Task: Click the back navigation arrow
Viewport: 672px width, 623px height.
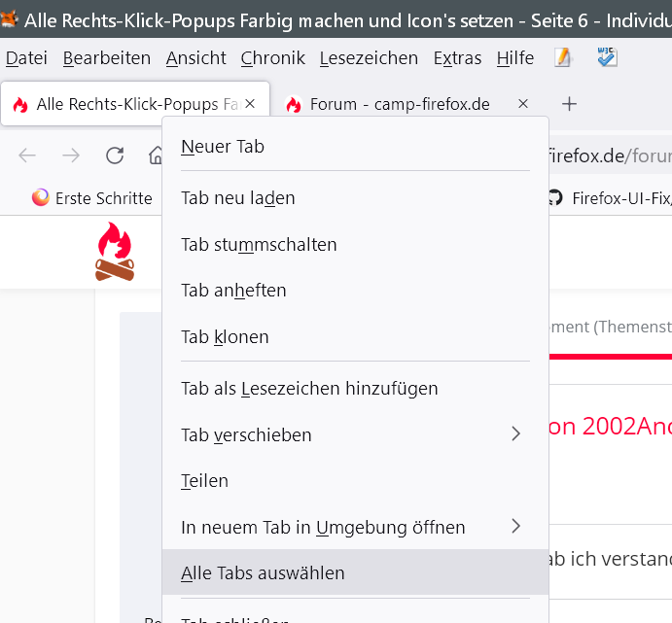Action: pyautogui.click(x=27, y=156)
